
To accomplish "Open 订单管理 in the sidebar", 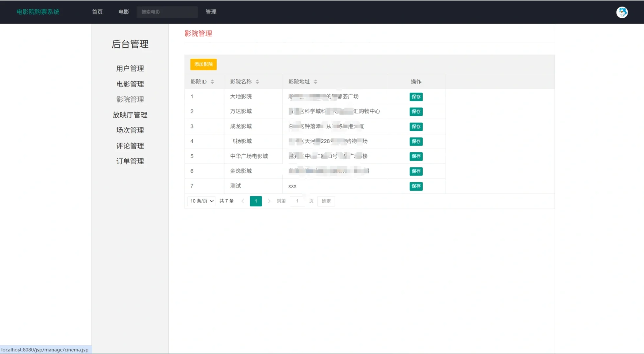I will (x=130, y=161).
